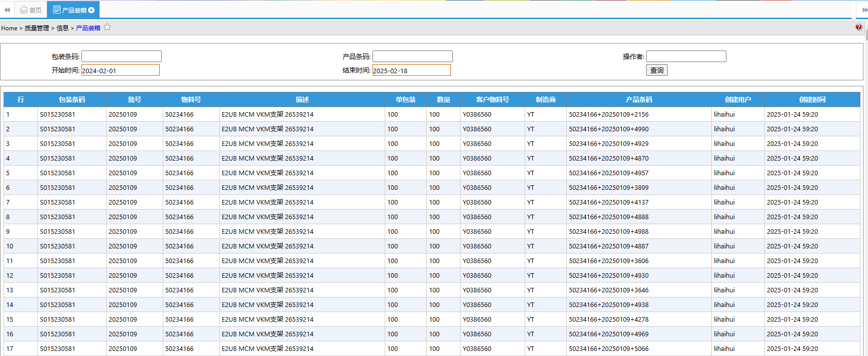Click the 结束时间 date field
The image size is (868, 356).
click(x=412, y=70)
